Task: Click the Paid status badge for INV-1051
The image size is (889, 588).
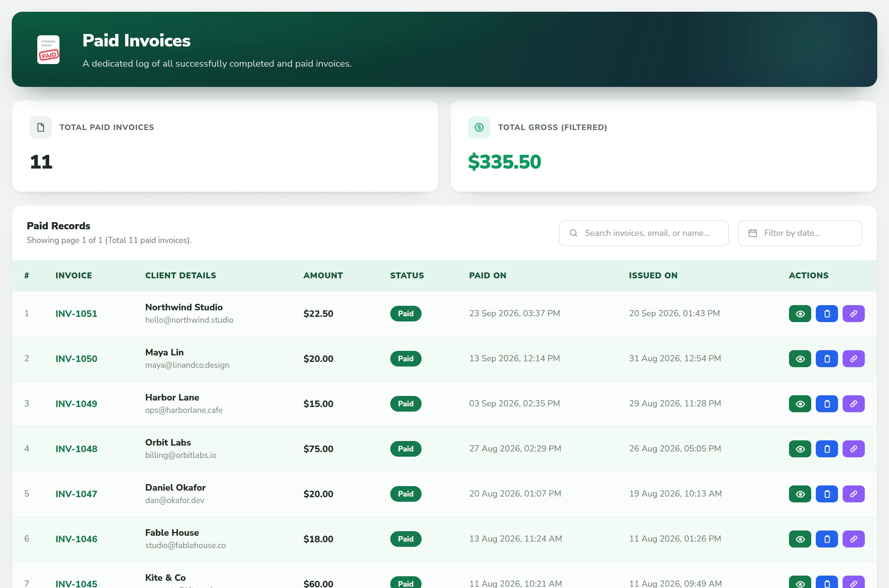Action: [406, 314]
